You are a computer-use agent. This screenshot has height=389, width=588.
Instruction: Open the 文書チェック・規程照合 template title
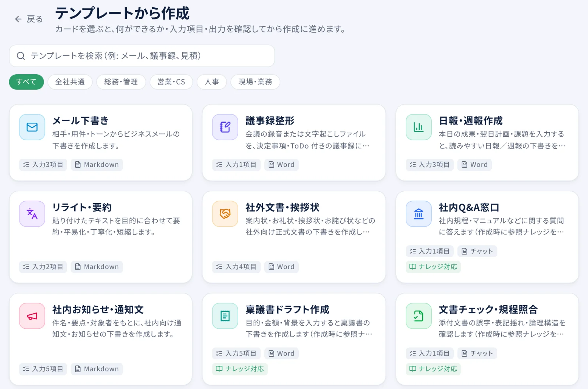pyautogui.click(x=488, y=309)
